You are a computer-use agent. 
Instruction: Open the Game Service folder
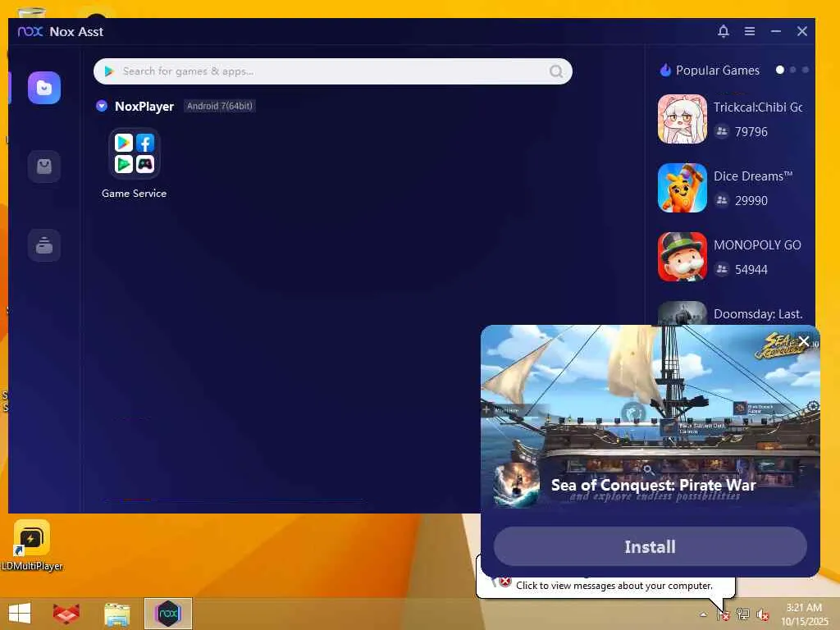135,153
